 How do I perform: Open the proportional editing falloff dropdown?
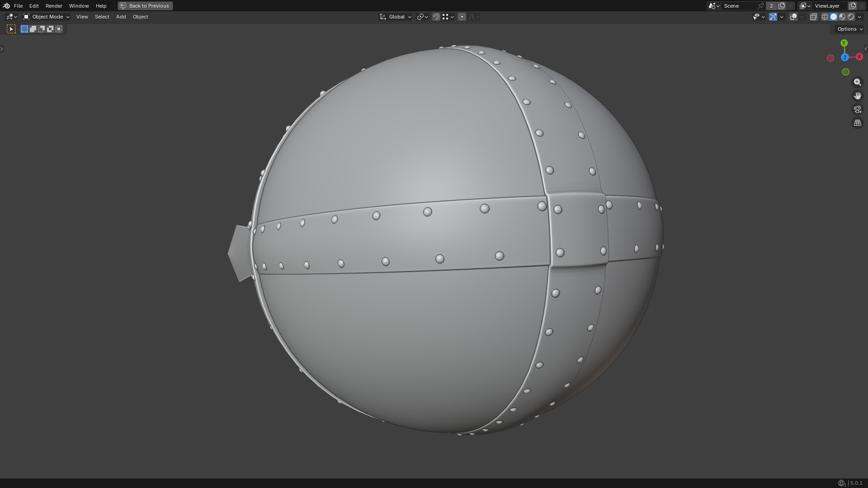[x=474, y=17]
